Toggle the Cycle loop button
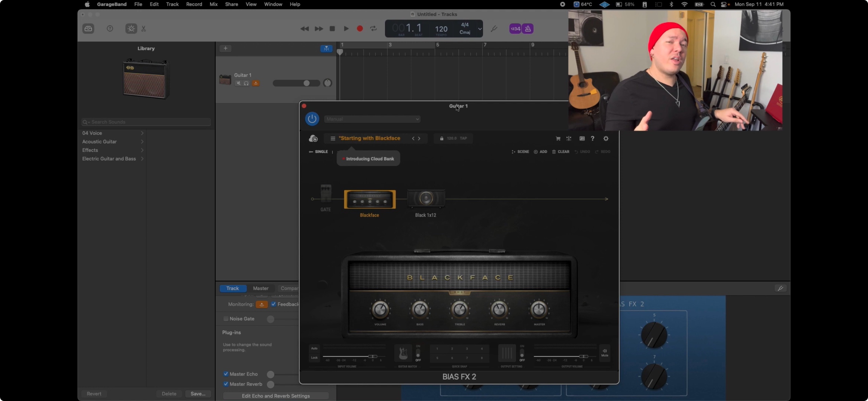The height and width of the screenshot is (401, 868). [x=373, y=29]
